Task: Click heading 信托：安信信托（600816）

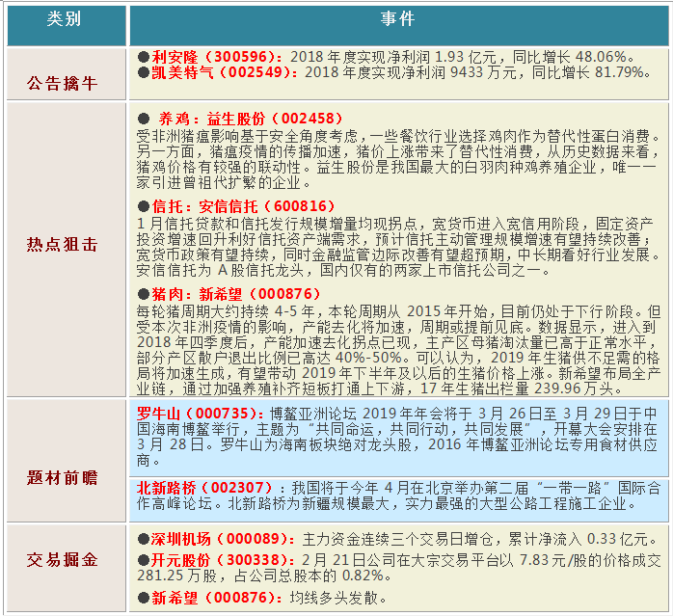Action: [x=243, y=206]
